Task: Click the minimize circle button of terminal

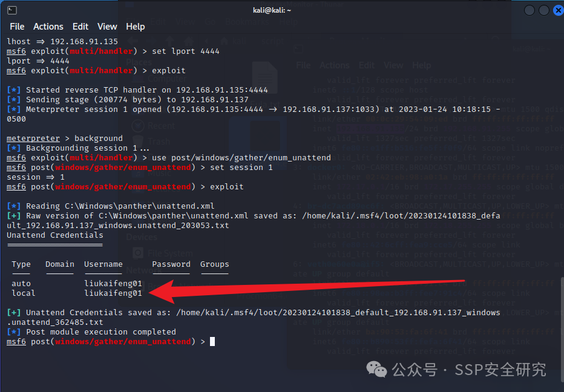Action: point(530,10)
